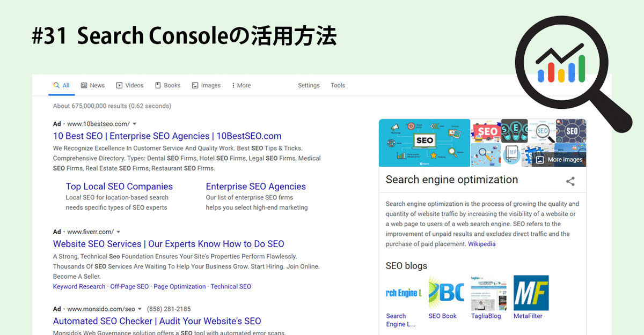Switch to the News tab
The height and width of the screenshot is (335, 644).
93,86
